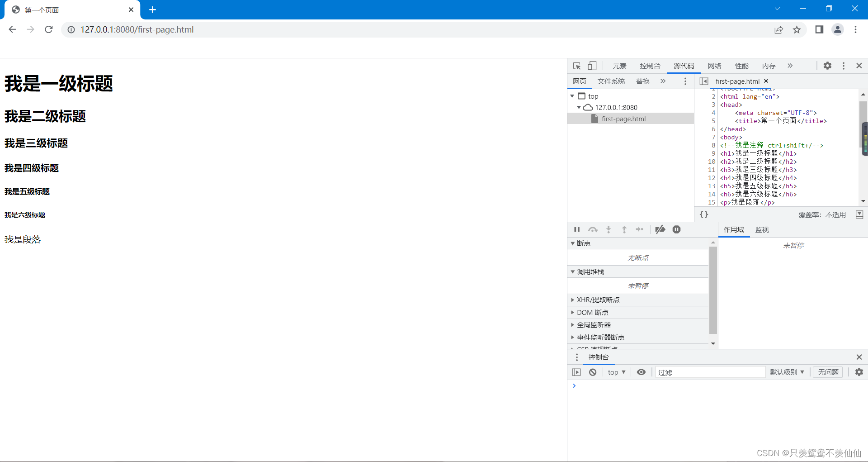Show the console sidebar

(x=576, y=372)
